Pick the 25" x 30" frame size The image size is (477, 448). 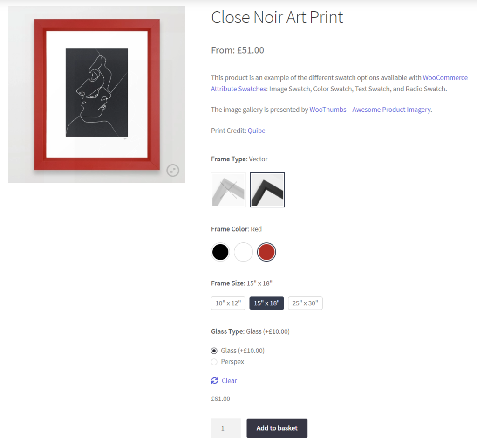[x=305, y=303]
